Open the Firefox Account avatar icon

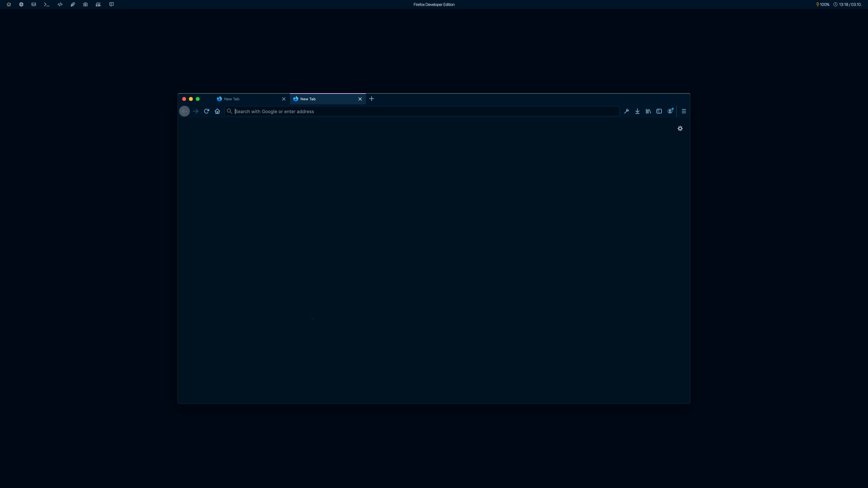point(670,111)
